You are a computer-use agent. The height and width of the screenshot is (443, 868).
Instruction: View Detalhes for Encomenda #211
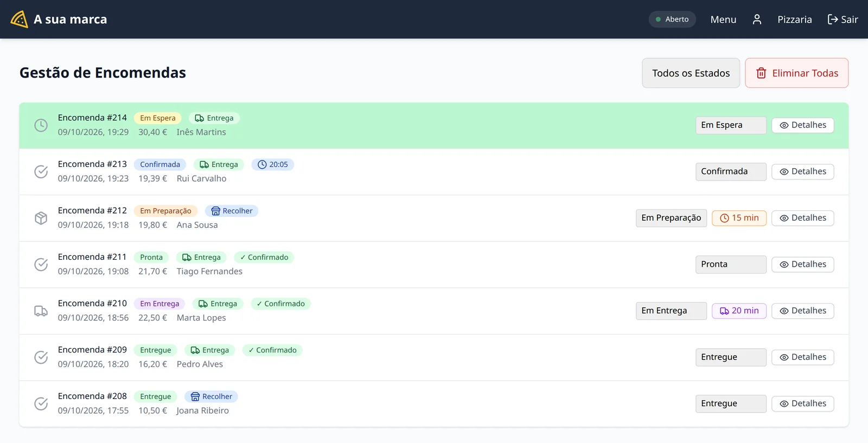point(802,265)
